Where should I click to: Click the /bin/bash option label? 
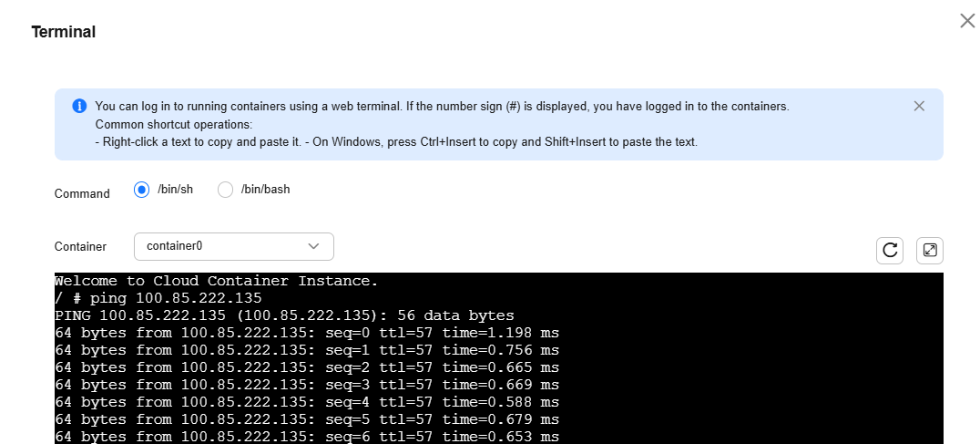click(x=266, y=189)
